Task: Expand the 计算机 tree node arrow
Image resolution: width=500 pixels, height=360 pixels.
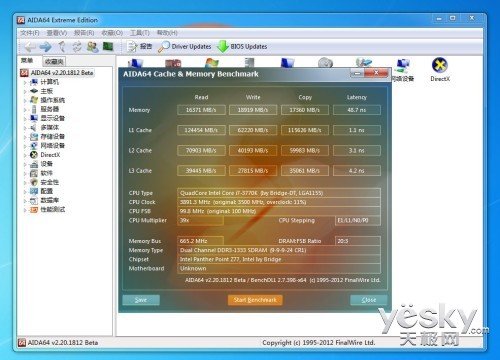Action: [25, 82]
